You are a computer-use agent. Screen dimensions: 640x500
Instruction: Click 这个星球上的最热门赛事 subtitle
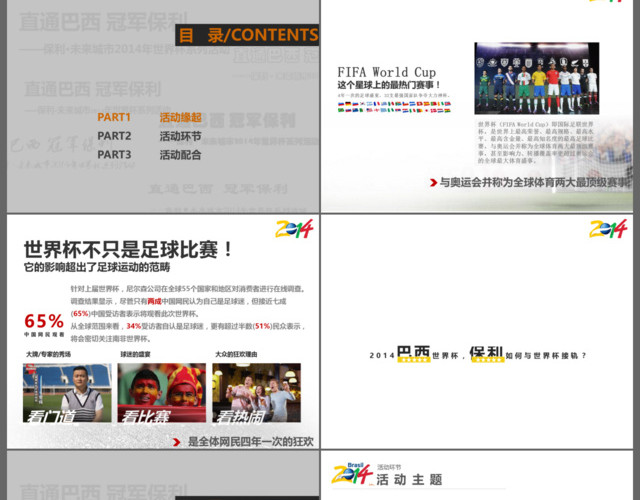pos(389,85)
